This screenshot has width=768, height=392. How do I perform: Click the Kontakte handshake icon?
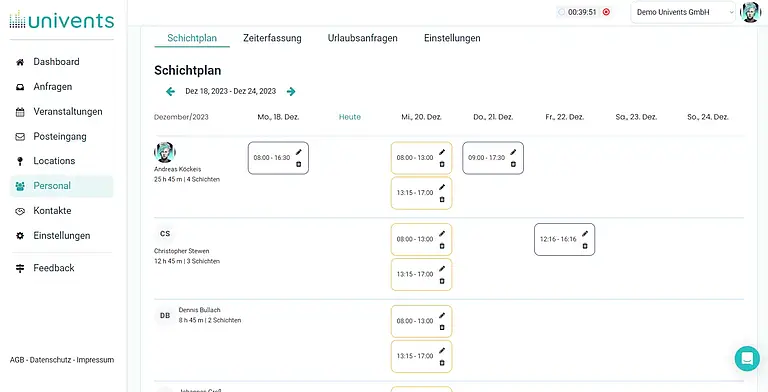click(20, 211)
